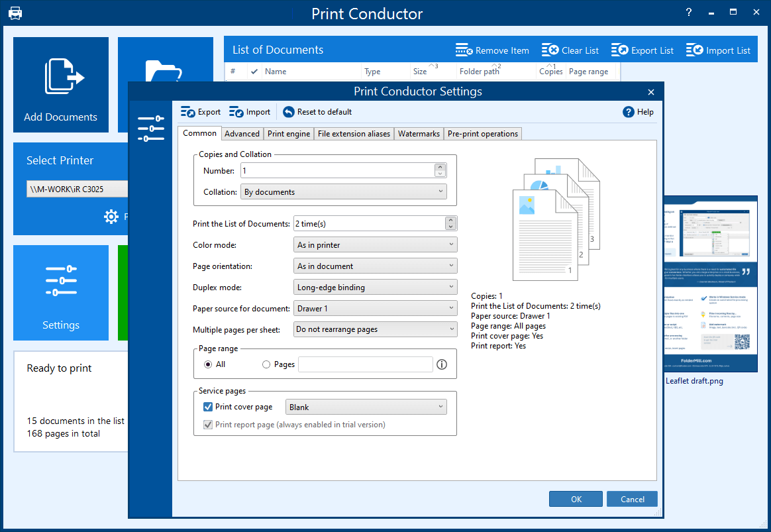
Task: Click the Remove Item toolbar icon
Action: coord(464,50)
